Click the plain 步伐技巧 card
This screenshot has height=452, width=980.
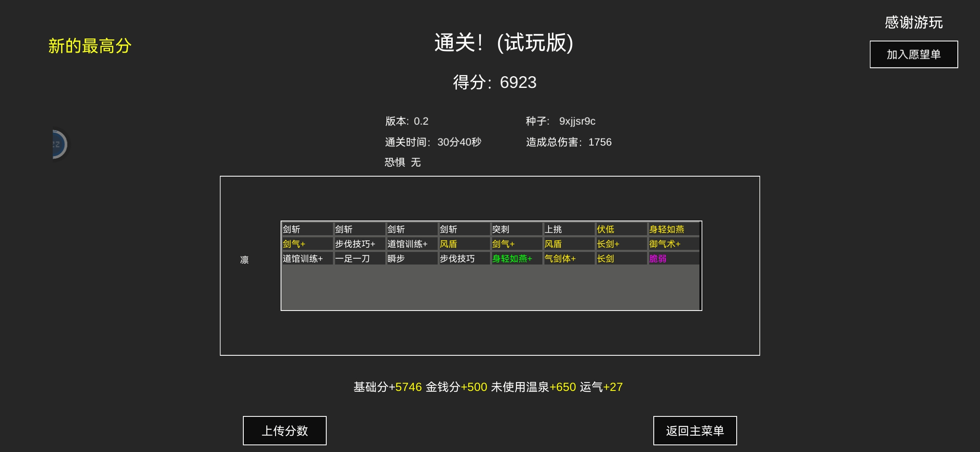(x=464, y=259)
